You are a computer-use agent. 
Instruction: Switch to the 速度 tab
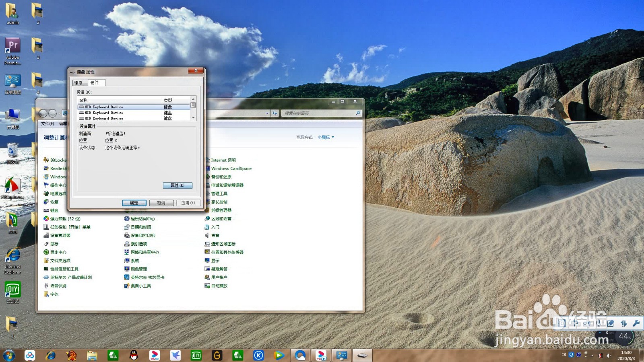coord(79,83)
